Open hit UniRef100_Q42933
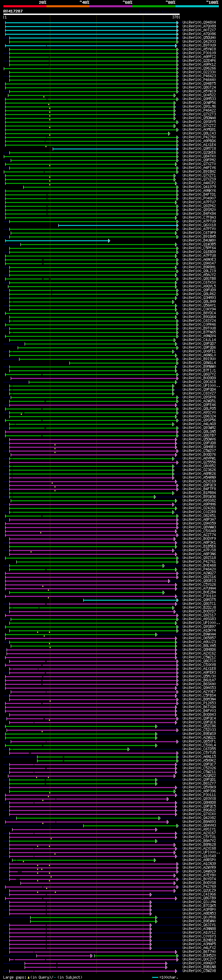The width and height of the screenshot is (222, 980). [199, 41]
